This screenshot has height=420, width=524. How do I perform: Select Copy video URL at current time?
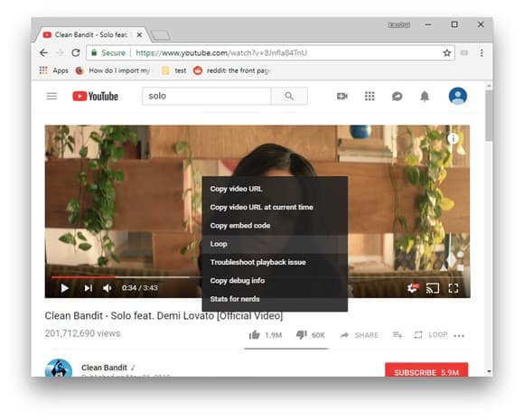(x=275, y=207)
